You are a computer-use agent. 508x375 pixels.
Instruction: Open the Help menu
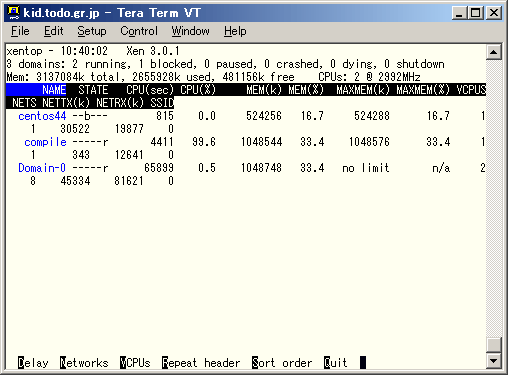[235, 31]
